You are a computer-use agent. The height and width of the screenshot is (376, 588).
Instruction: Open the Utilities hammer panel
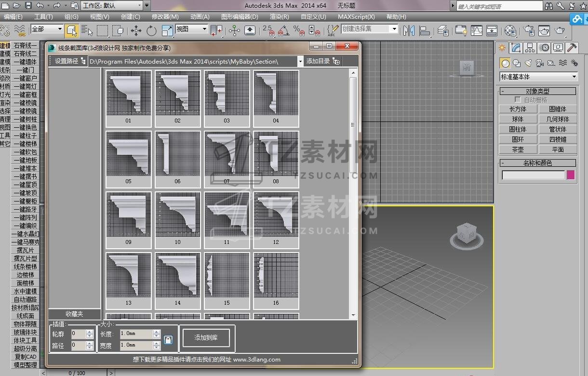pos(572,48)
